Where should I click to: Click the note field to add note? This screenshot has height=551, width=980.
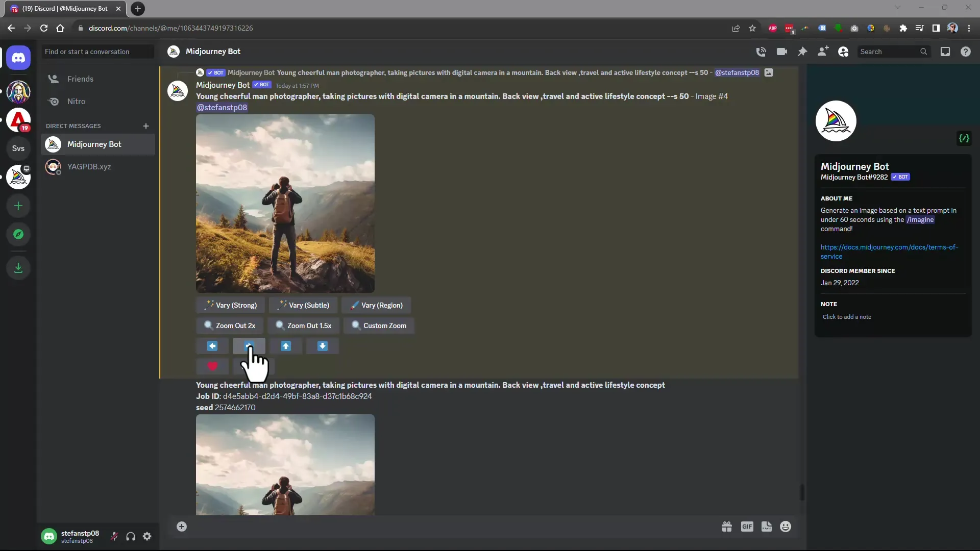pyautogui.click(x=847, y=316)
